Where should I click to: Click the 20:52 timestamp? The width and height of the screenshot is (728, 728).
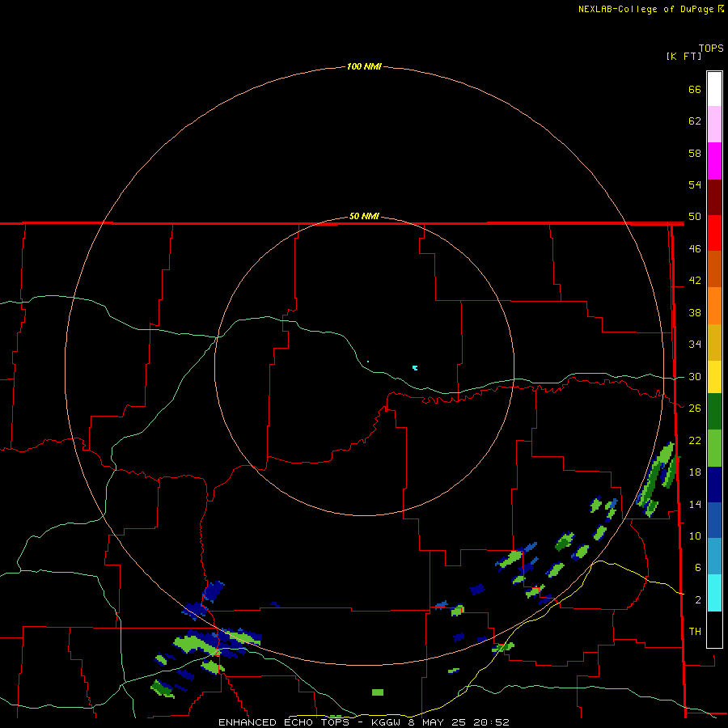click(491, 722)
